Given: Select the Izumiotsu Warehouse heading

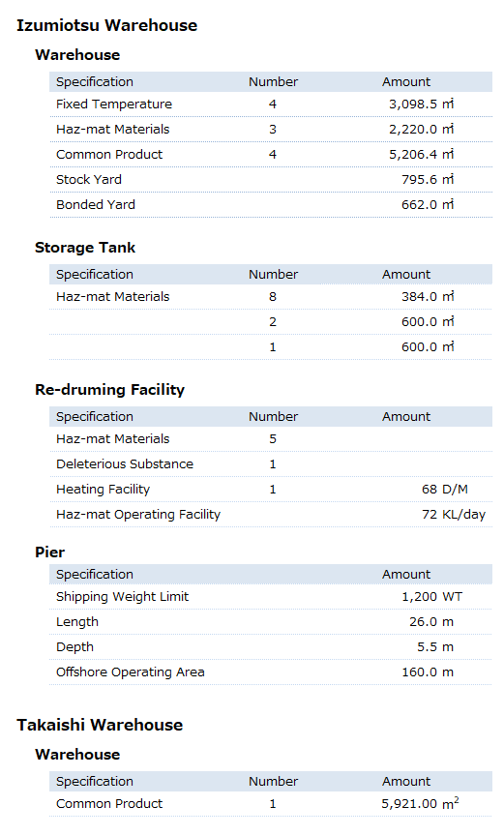Looking at the screenshot, I should (106, 25).
